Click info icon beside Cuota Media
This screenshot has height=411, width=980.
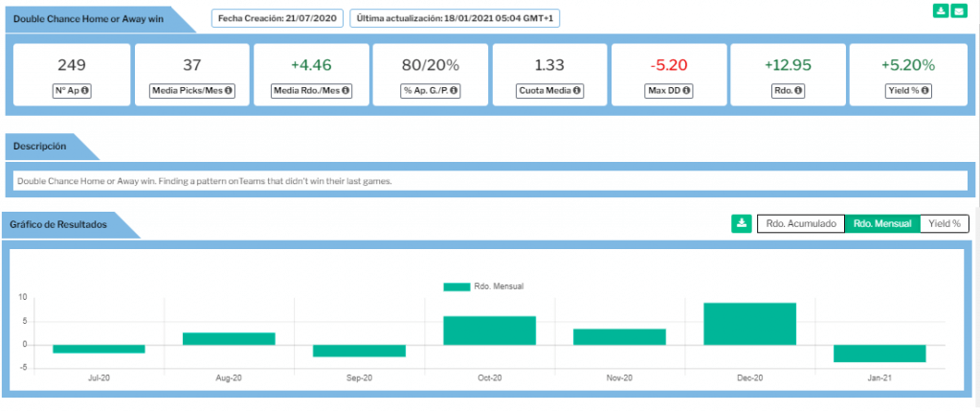coord(576,92)
